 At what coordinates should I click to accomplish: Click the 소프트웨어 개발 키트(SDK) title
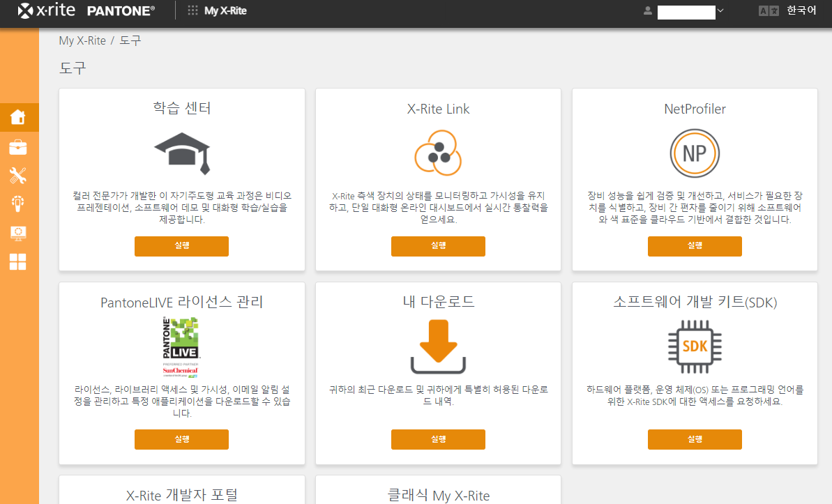[x=695, y=302]
